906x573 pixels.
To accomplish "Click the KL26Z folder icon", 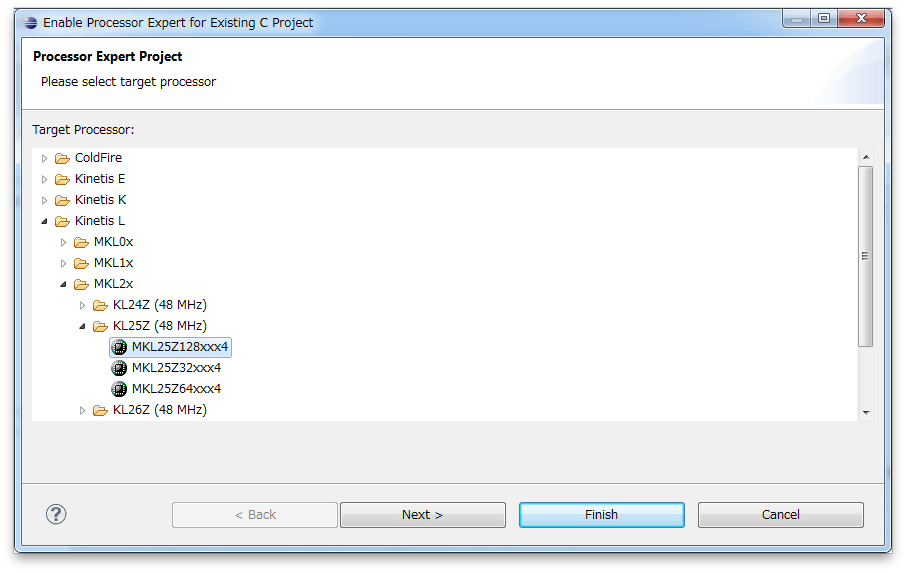I will [x=101, y=411].
